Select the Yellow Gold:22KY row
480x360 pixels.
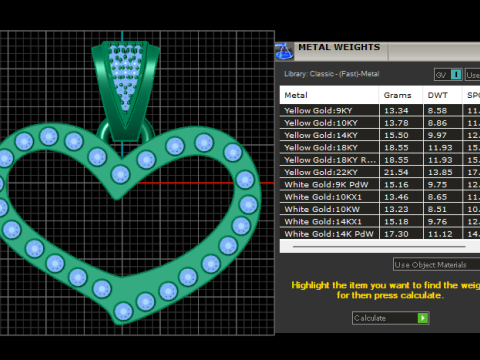tap(380, 172)
